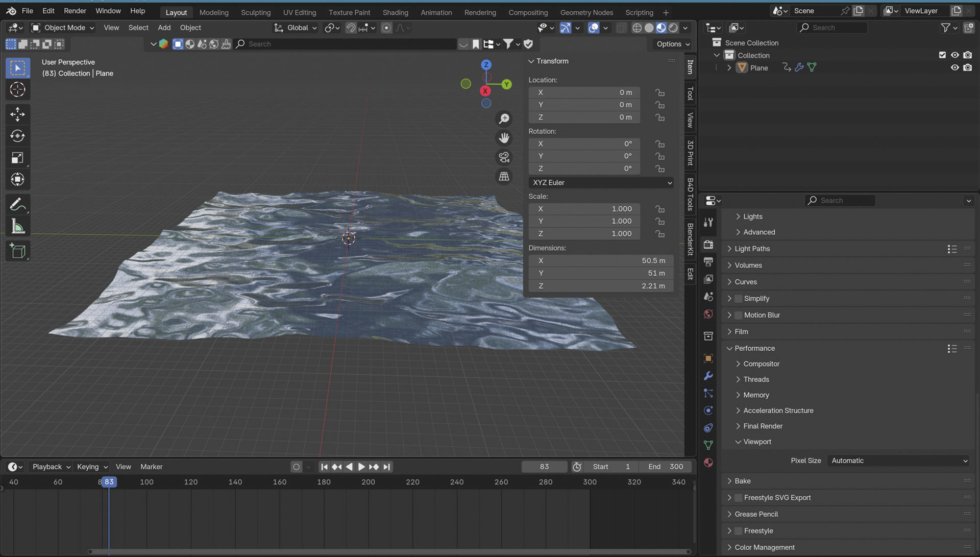Open the Modifiers properties tab
Screen dimensions: 980x557
pos(708,376)
